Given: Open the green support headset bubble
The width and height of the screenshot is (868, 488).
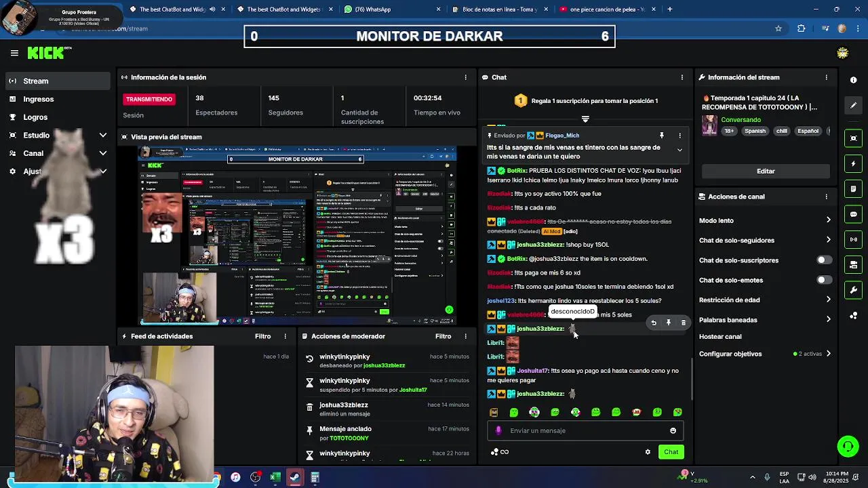Looking at the screenshot, I should [848, 446].
